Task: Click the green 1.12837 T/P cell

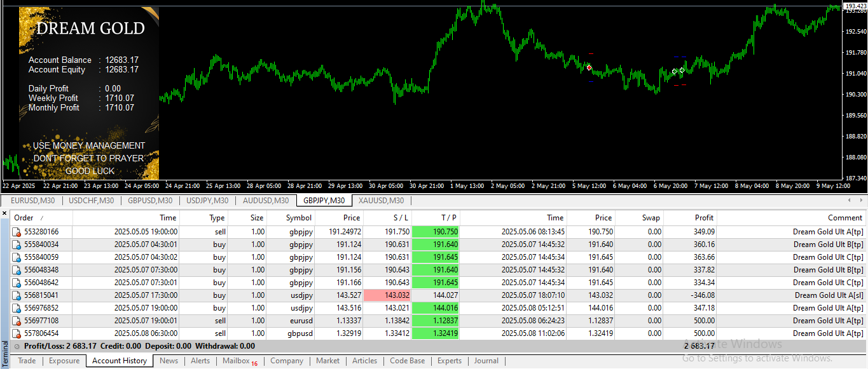Action: click(436, 321)
